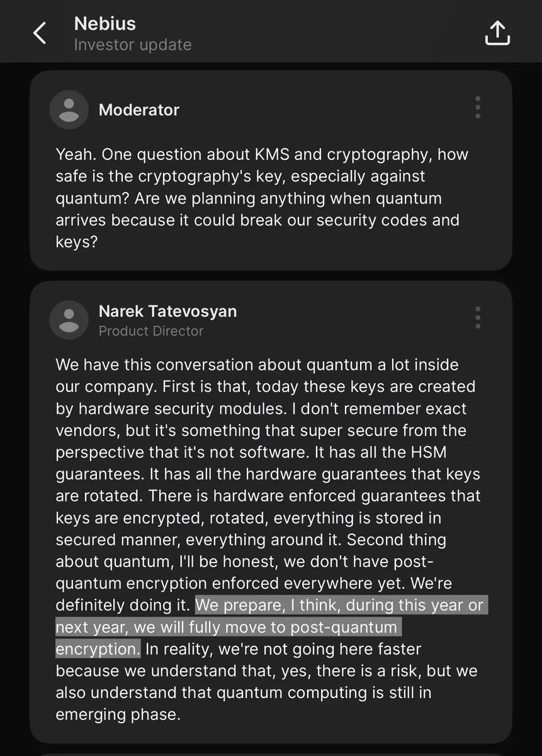Tap the Product Director role label
This screenshot has height=756, width=542.
point(151,331)
